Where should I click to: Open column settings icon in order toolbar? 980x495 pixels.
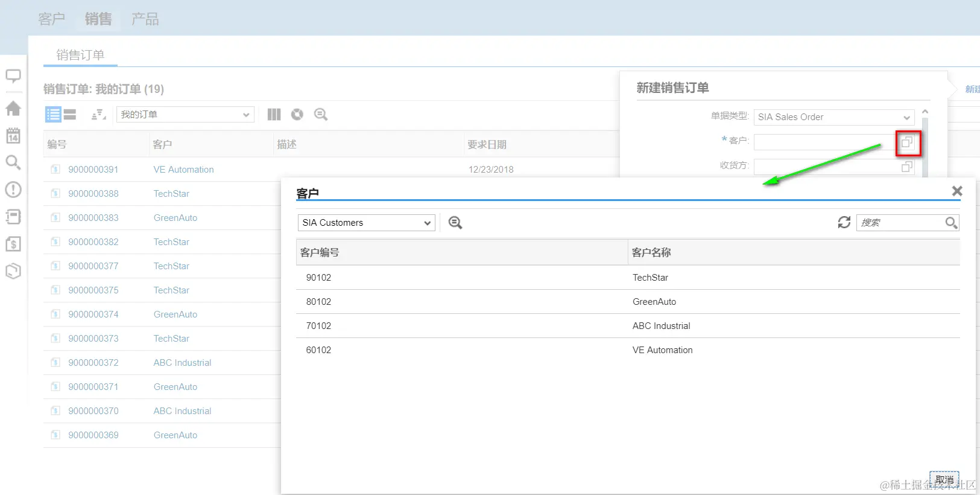click(x=274, y=114)
